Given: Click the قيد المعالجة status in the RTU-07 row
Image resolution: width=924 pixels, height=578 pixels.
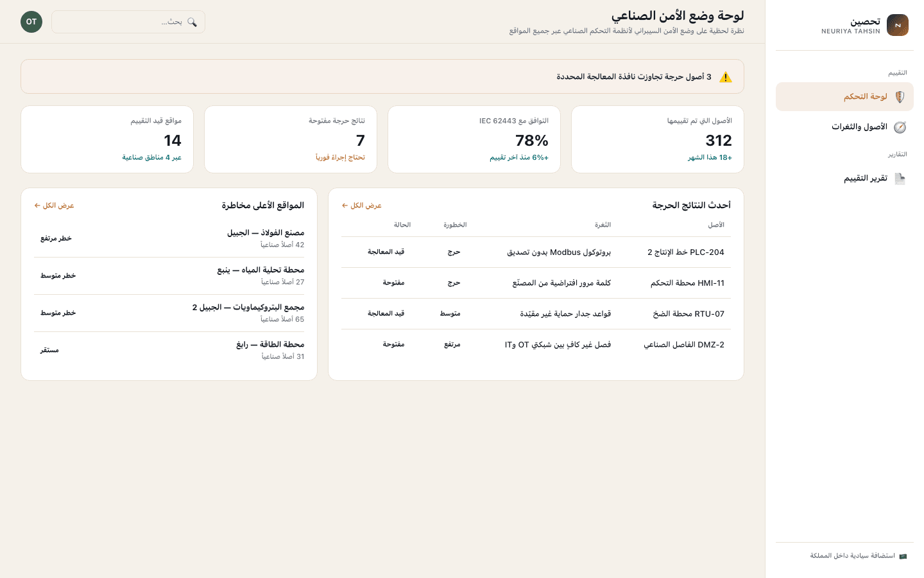Looking at the screenshot, I should point(386,314).
